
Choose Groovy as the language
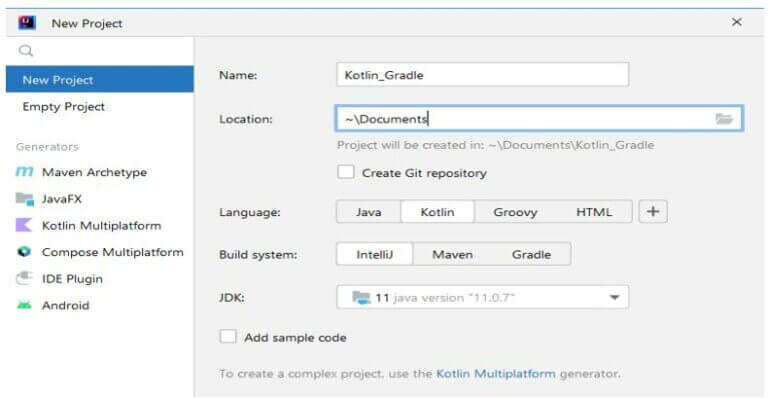point(515,212)
